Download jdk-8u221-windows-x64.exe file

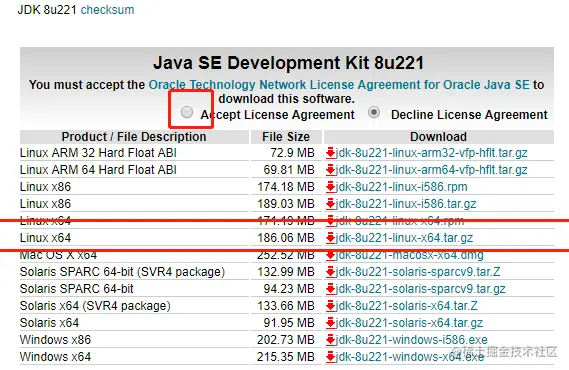pyautogui.click(x=410, y=357)
